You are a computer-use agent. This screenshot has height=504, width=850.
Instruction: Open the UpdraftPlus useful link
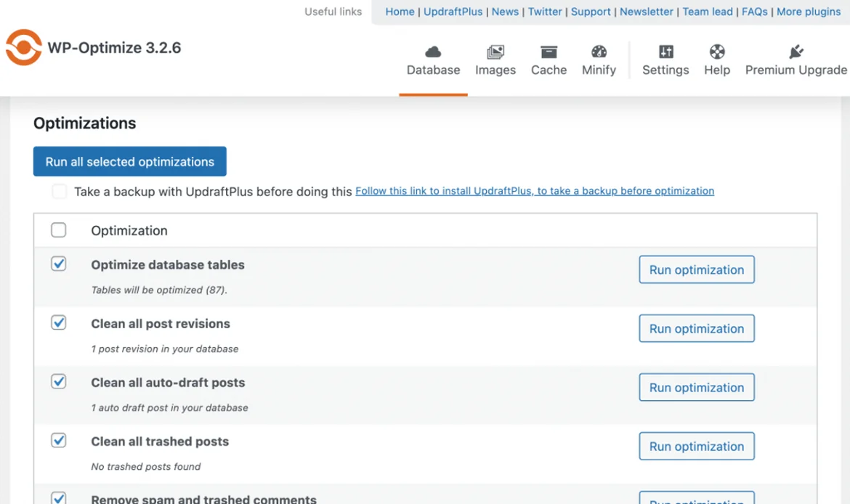click(453, 12)
